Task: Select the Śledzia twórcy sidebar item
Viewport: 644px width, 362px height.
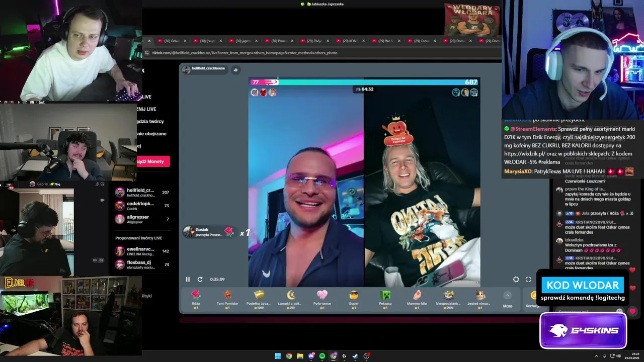Action: point(150,121)
